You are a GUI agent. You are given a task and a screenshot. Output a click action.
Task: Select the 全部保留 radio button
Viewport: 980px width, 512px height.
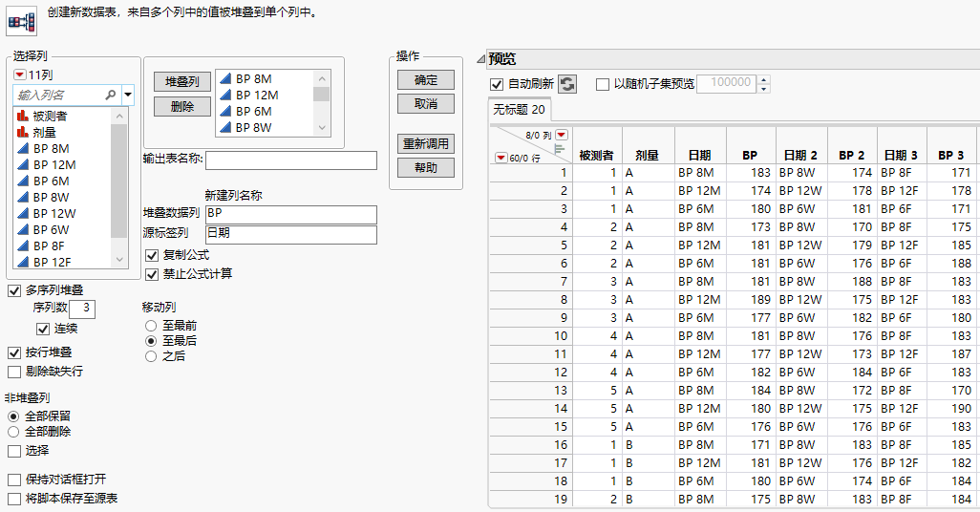pos(13,416)
